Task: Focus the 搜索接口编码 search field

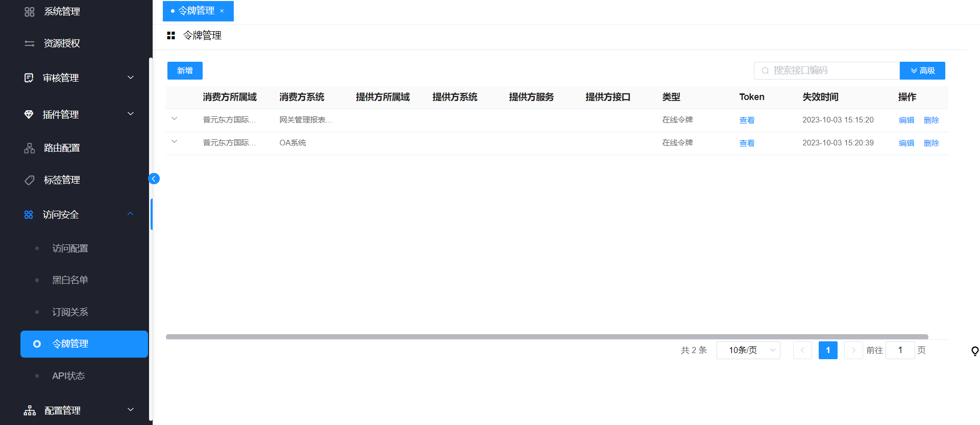Action: [x=827, y=70]
